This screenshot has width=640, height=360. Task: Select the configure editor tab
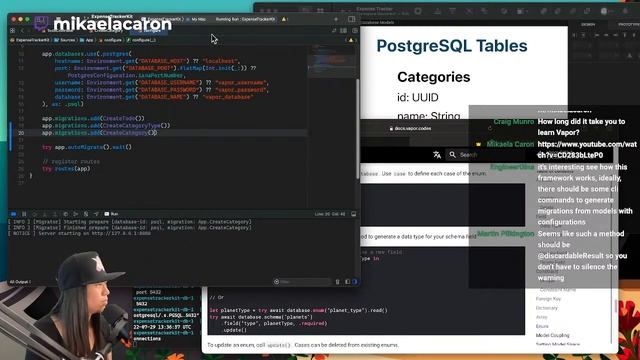[148, 31]
